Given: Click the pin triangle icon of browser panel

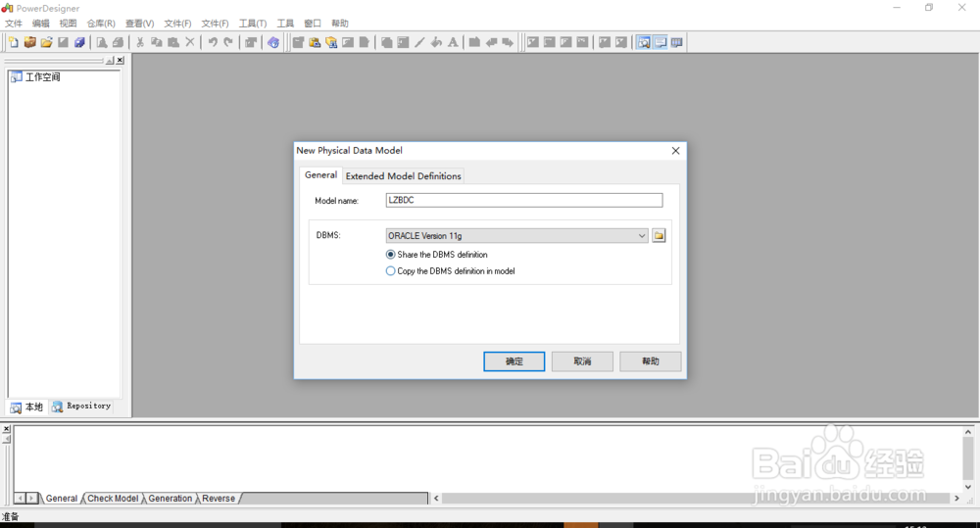Looking at the screenshot, I should pos(110,61).
